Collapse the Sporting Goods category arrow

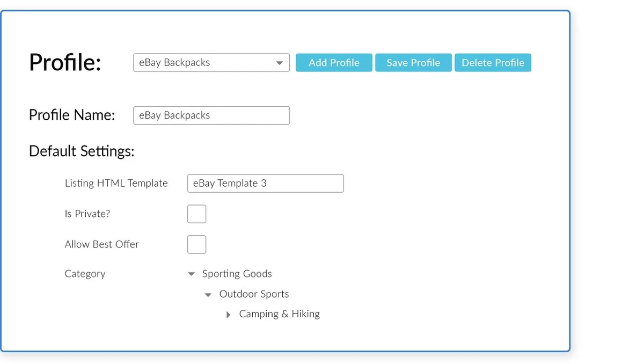click(191, 274)
